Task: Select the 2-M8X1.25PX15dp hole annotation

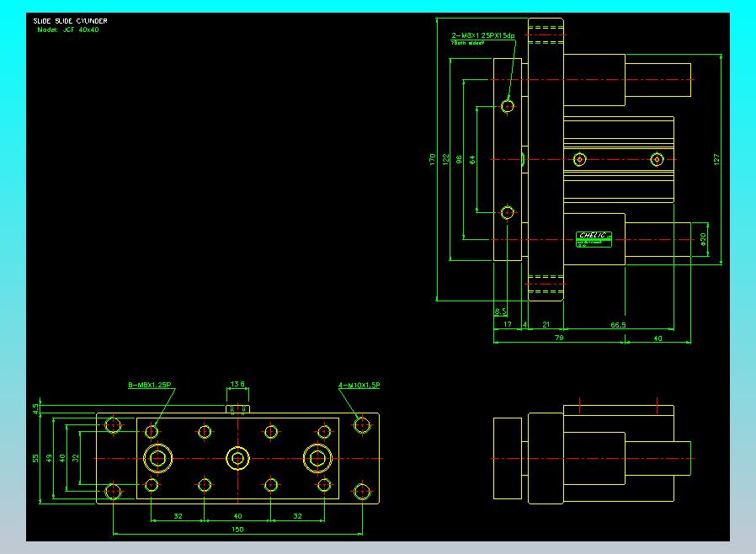Action: pos(482,35)
